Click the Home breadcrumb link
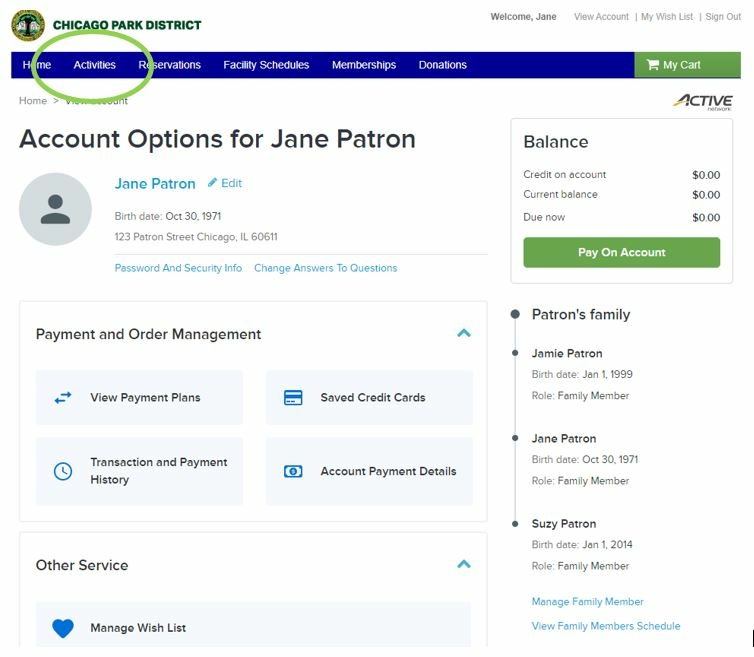This screenshot has height=657, width=754. (x=33, y=101)
